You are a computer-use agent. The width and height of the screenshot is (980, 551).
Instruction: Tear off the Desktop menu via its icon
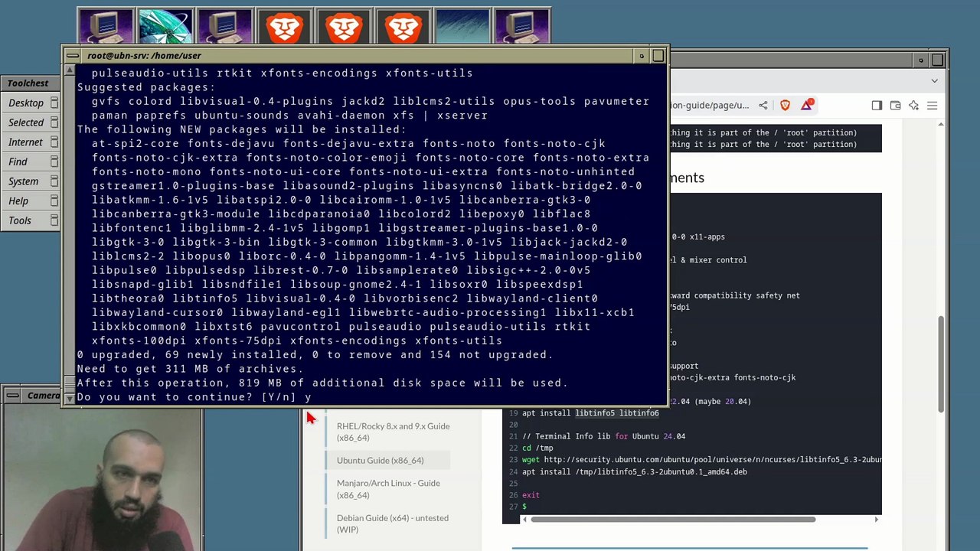(x=54, y=103)
